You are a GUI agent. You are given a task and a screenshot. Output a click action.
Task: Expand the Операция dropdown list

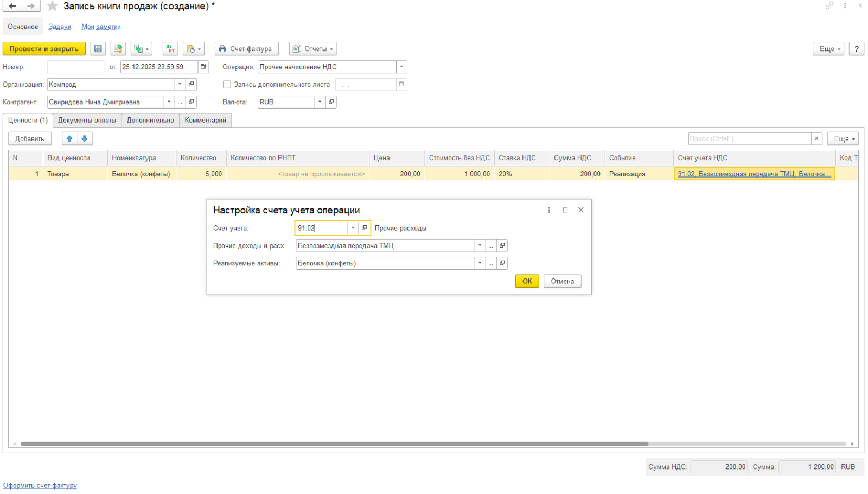click(401, 67)
